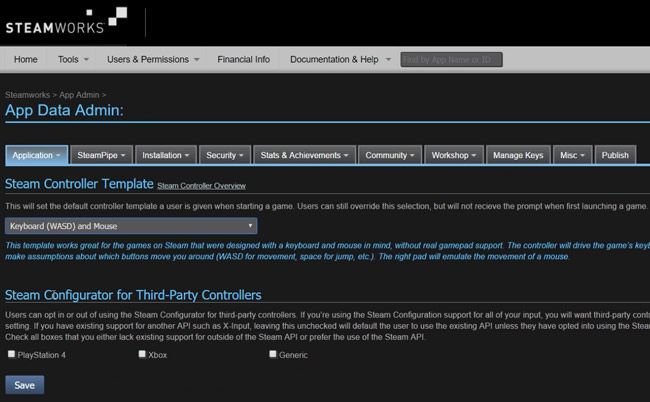Switch to the Publish tab

615,155
